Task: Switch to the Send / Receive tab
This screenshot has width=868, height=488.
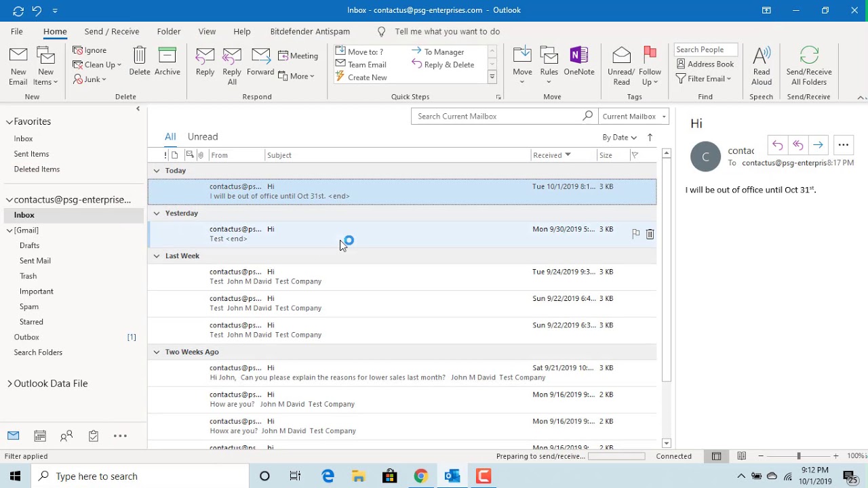Action: coord(112,31)
